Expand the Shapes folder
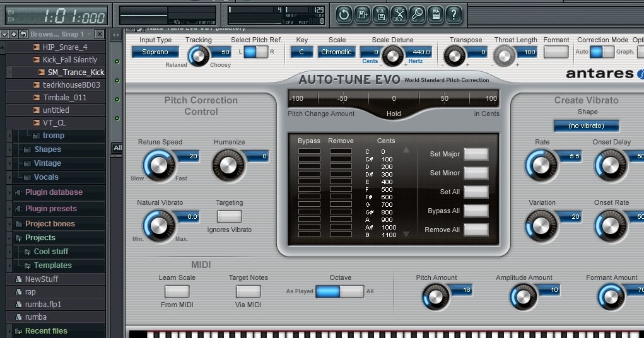 pos(47,149)
